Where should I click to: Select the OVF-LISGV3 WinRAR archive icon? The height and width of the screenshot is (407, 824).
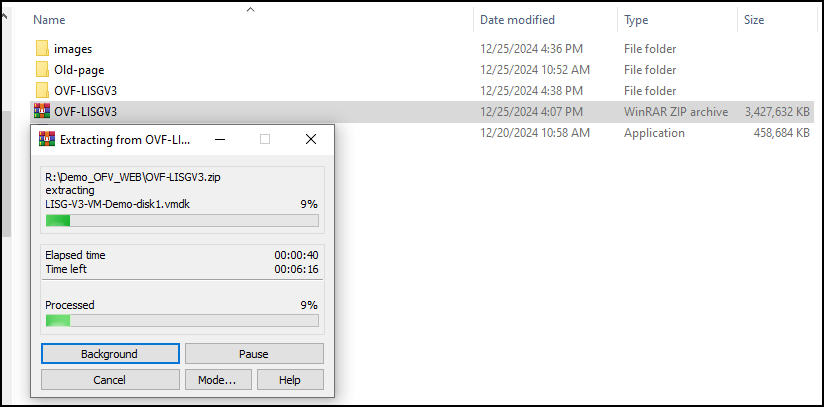click(x=42, y=111)
